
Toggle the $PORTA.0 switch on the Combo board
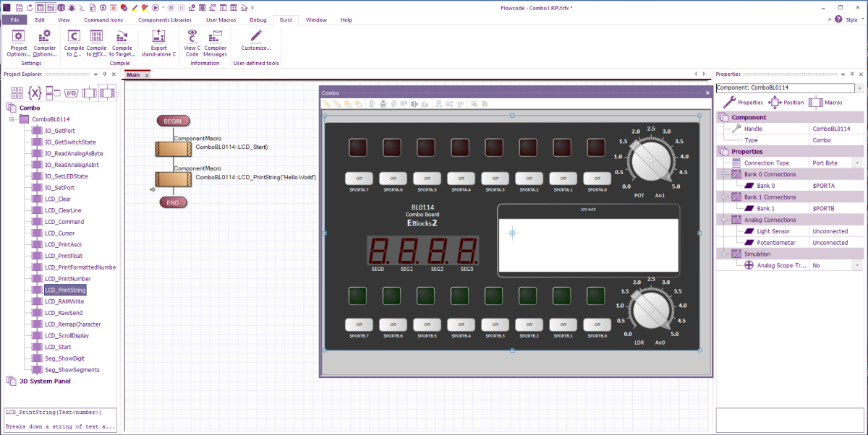point(597,178)
